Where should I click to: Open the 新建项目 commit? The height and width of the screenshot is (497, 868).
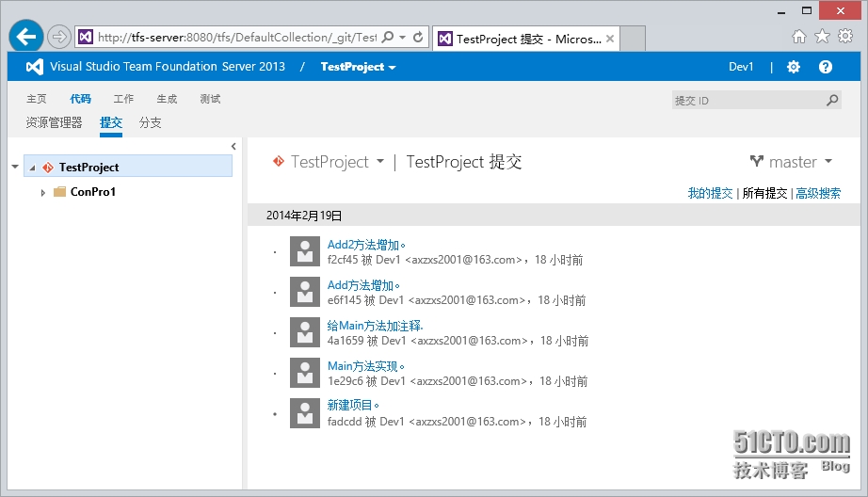(x=353, y=406)
